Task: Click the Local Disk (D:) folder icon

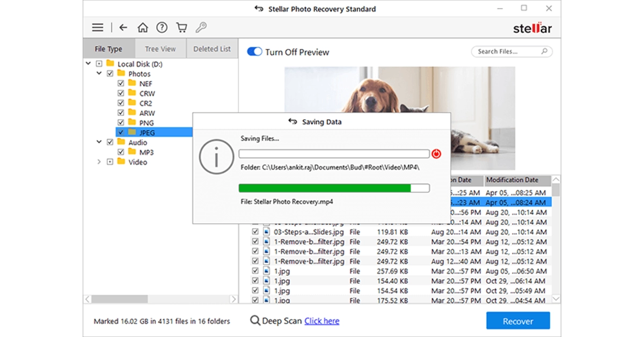Action: tap(111, 64)
